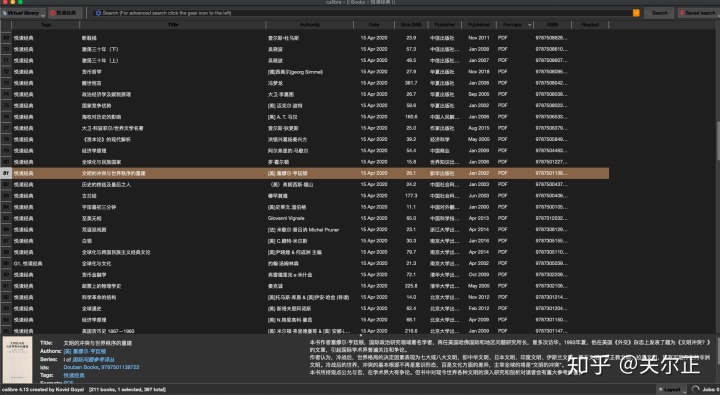The image size is (720, 395).
Task: Click the tag cell '01, 悦读经典'
Action: coord(28,264)
